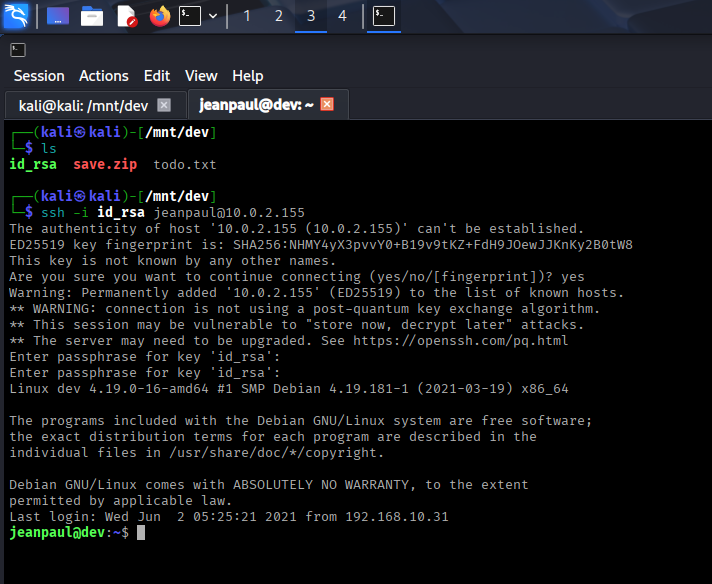712x584 pixels.
Task: Open the Session menu
Action: 39,76
